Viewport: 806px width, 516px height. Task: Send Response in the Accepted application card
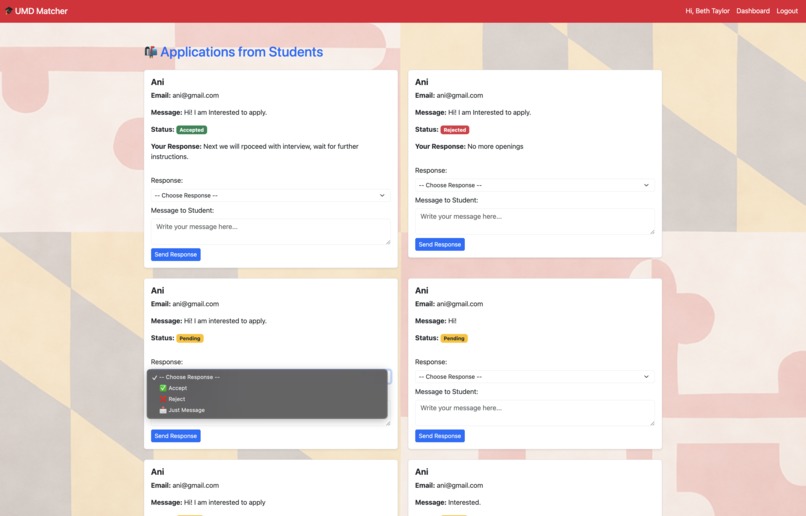point(176,254)
